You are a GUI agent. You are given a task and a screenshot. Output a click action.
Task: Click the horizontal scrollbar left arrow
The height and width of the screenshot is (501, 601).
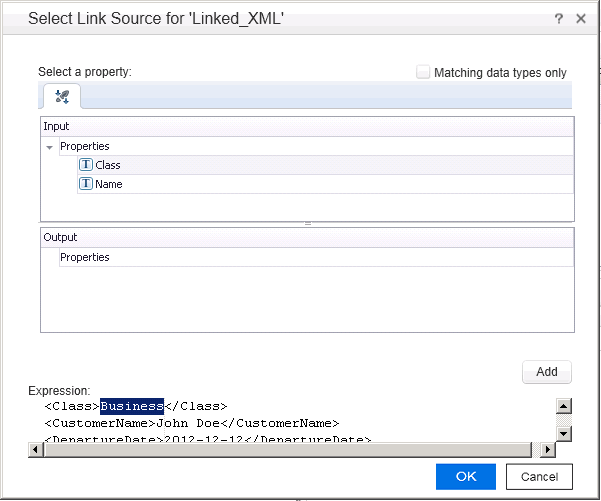tap(36, 449)
